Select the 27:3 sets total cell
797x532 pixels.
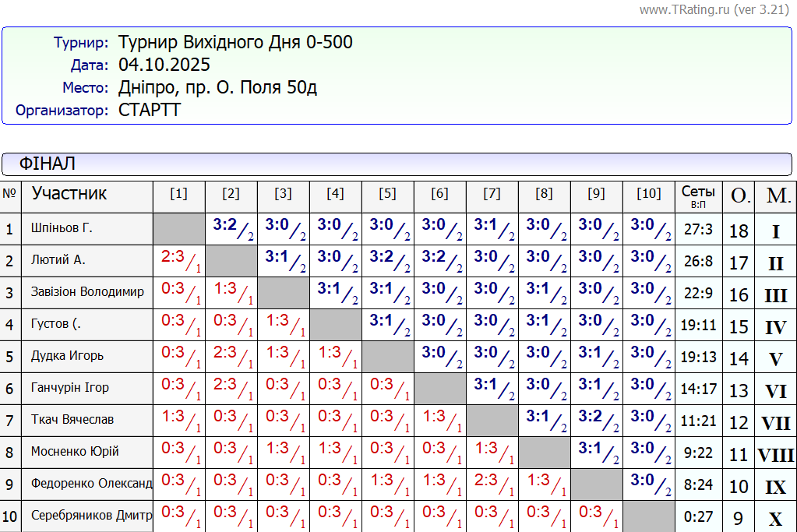point(698,229)
